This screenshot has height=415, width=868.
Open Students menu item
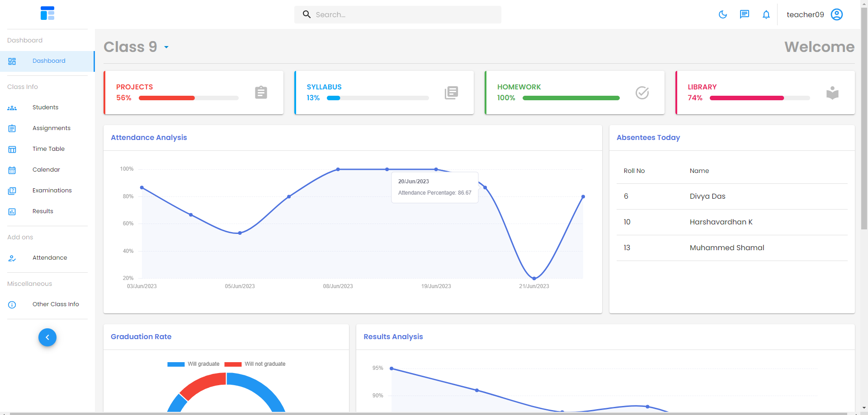47,107
